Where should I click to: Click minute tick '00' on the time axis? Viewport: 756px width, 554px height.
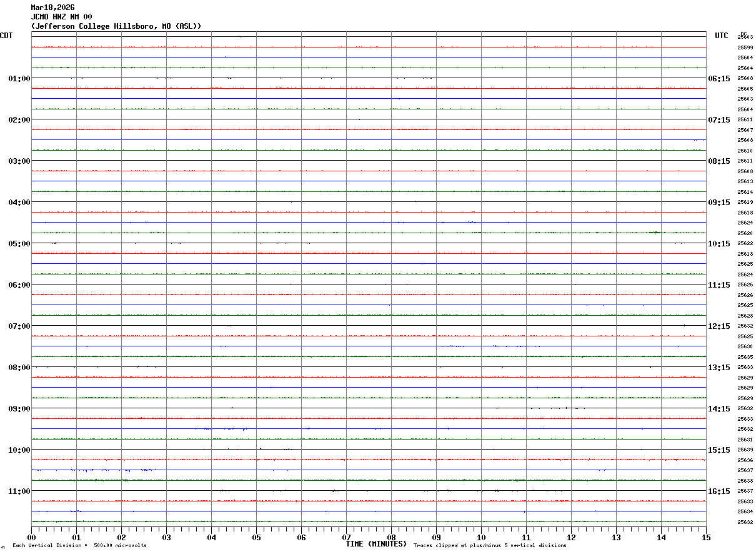point(32,537)
